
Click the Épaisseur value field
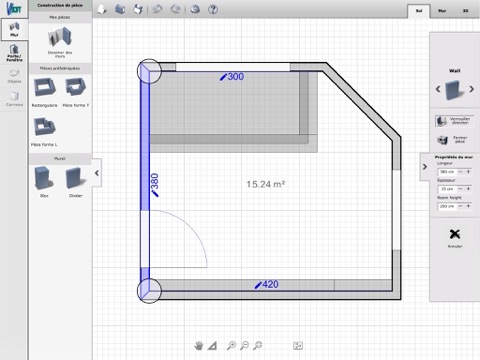point(447,189)
